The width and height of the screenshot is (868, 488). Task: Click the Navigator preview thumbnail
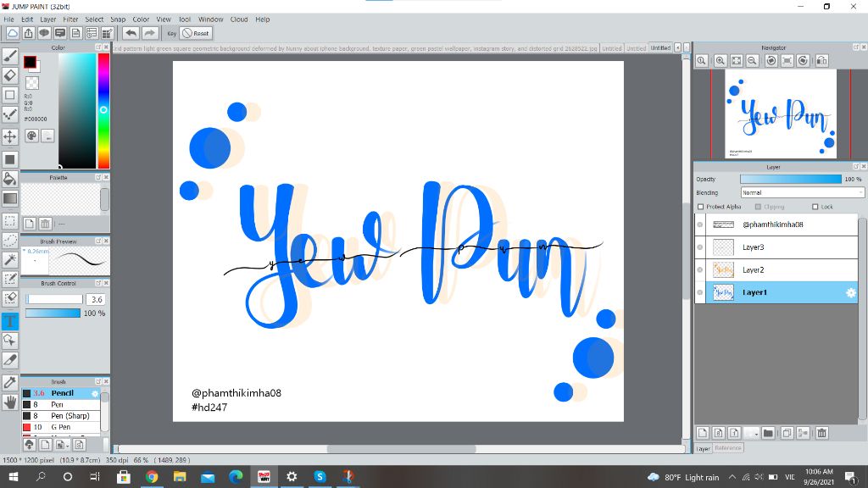point(781,114)
